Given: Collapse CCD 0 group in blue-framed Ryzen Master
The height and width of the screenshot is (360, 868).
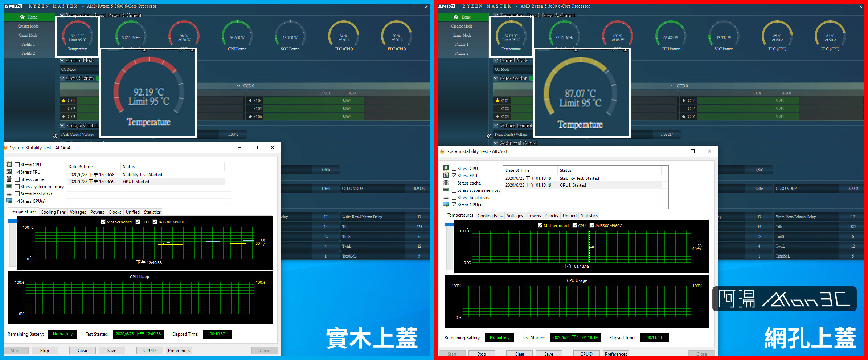Looking at the screenshot, I should [x=239, y=86].
